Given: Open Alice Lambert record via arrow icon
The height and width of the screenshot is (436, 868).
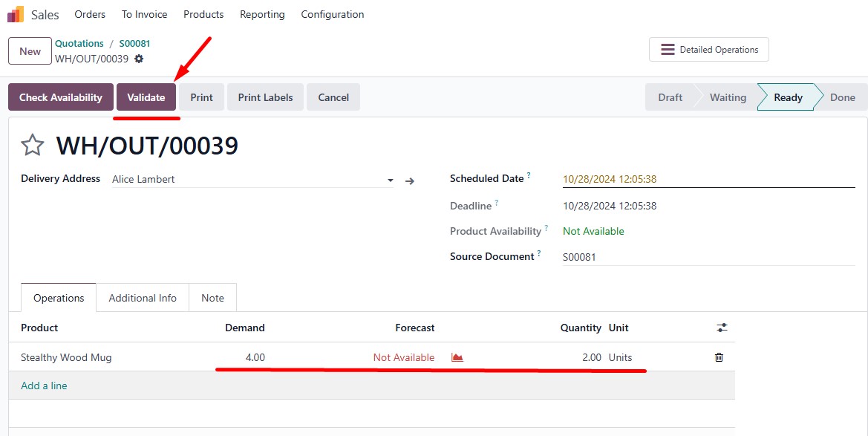Looking at the screenshot, I should [410, 181].
